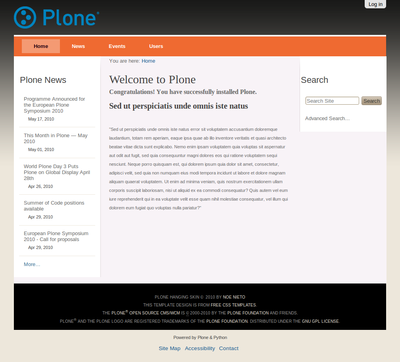Select the Home navigation tab
This screenshot has height=362, width=400.
coord(41,46)
